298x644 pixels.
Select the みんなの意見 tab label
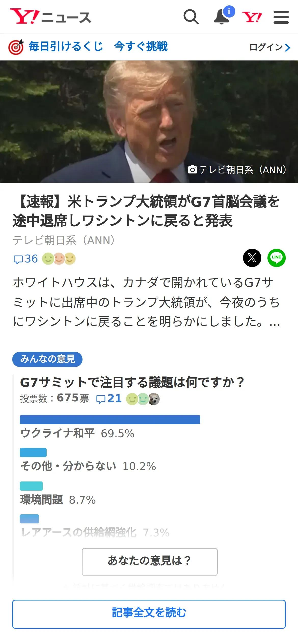coord(47,359)
